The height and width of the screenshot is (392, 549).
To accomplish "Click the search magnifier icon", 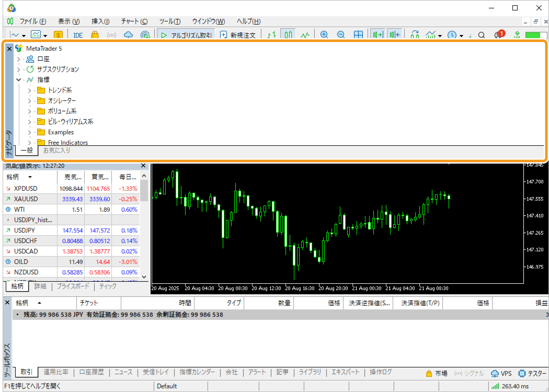I will tap(481, 35).
